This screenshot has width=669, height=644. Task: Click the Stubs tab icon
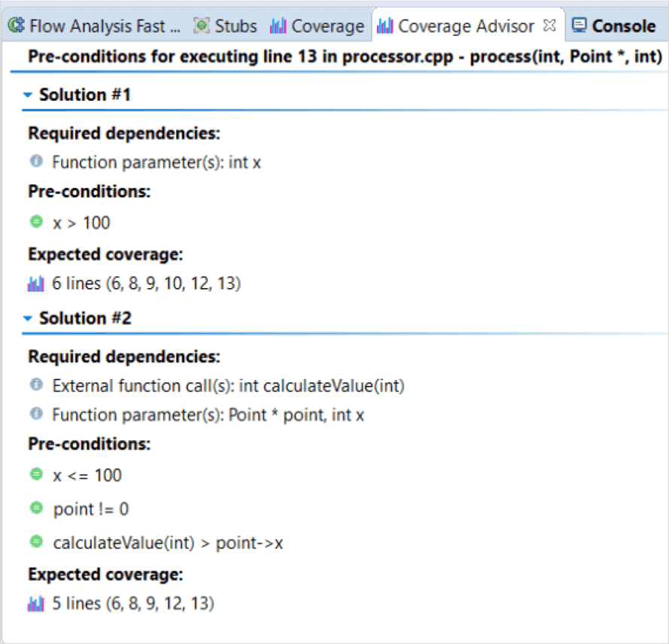201,25
